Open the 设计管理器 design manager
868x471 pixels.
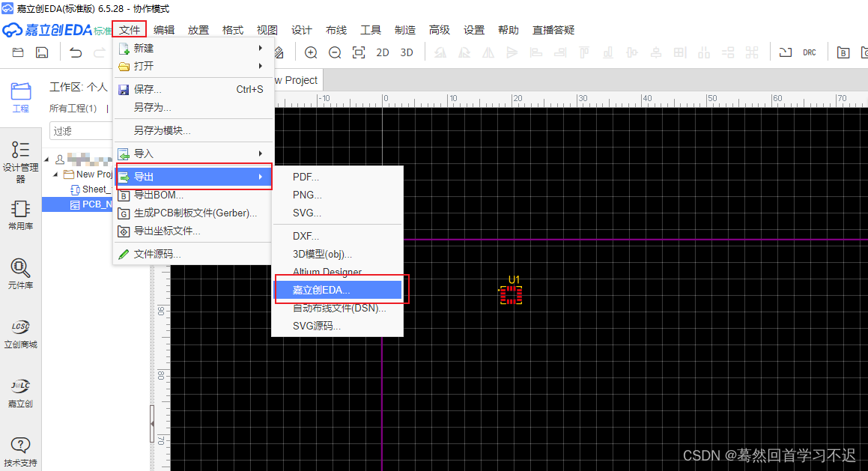point(20,162)
